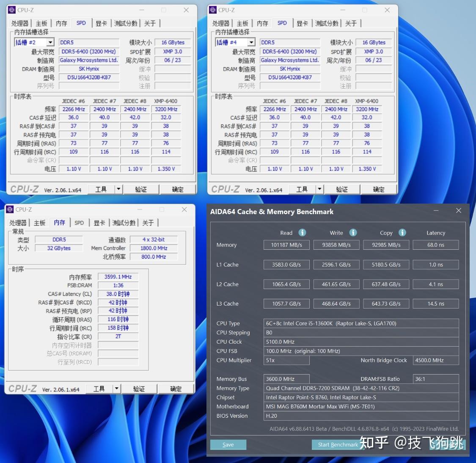Open 測試分數 tab in slot #4 window
Screen dimensions: 476x463
(x=327, y=23)
